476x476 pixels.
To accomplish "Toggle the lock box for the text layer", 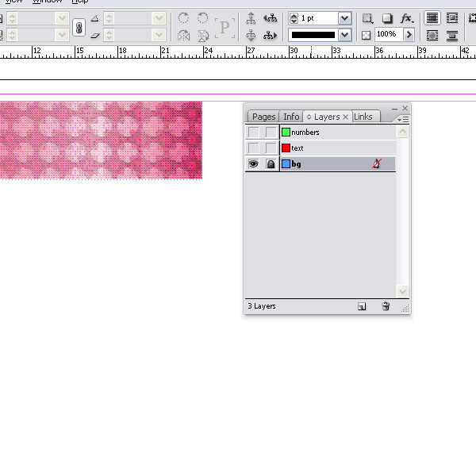I will [271, 148].
